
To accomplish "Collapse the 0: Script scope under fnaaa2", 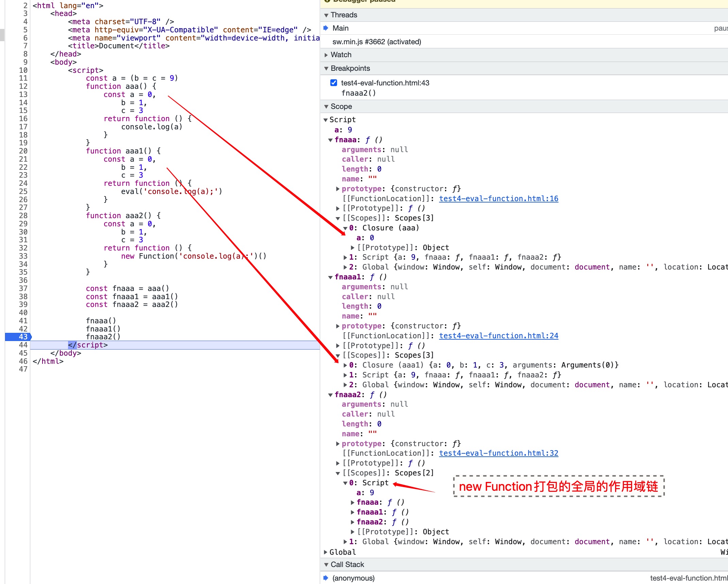I will [345, 483].
